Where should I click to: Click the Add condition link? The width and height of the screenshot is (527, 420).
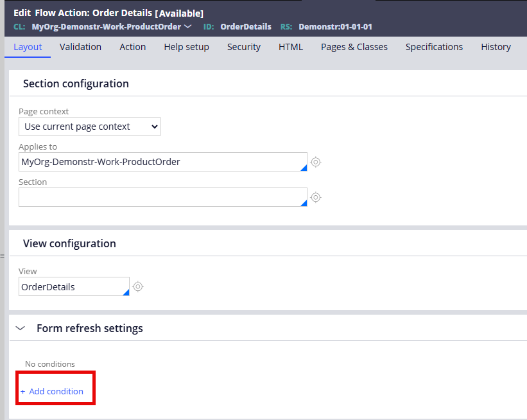(51, 391)
